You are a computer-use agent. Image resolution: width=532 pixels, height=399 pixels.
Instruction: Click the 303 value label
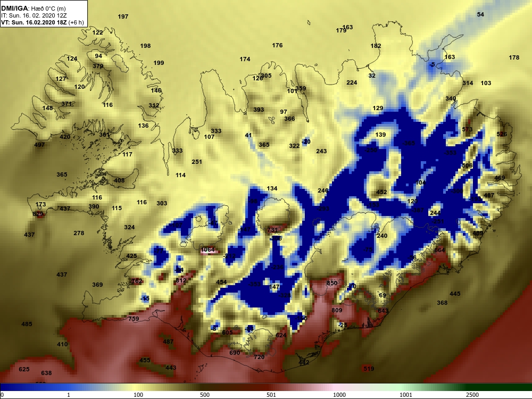click(x=162, y=203)
